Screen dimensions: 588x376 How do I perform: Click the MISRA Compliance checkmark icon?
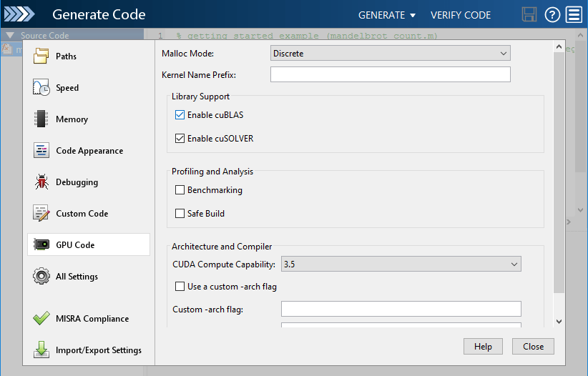(x=41, y=319)
